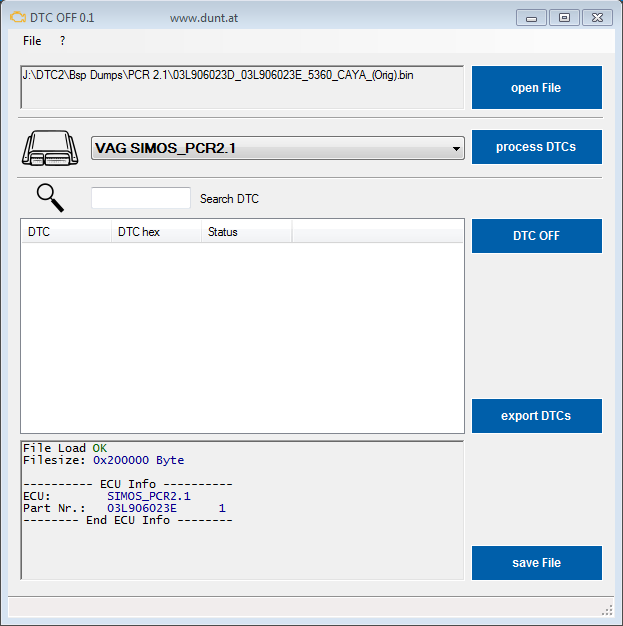Click the Status column header
623x626 pixels.
tap(246, 232)
